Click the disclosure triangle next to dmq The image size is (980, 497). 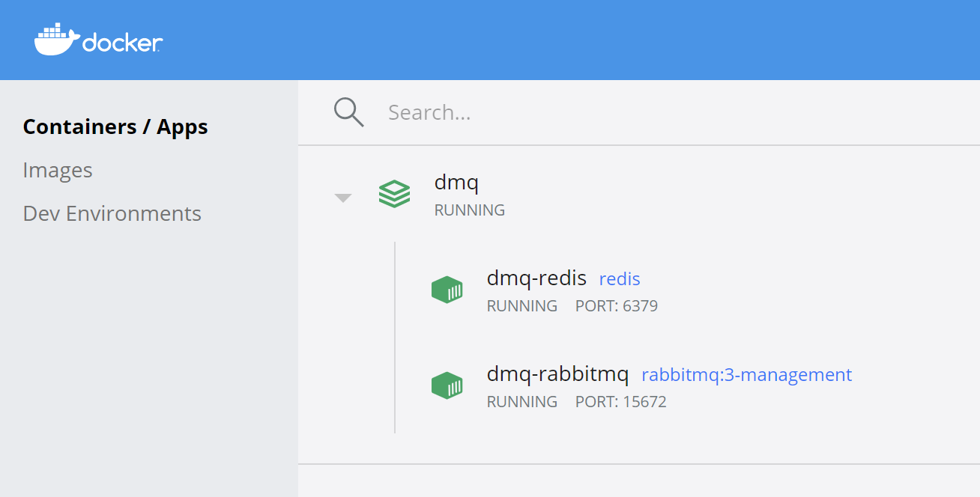(x=342, y=196)
